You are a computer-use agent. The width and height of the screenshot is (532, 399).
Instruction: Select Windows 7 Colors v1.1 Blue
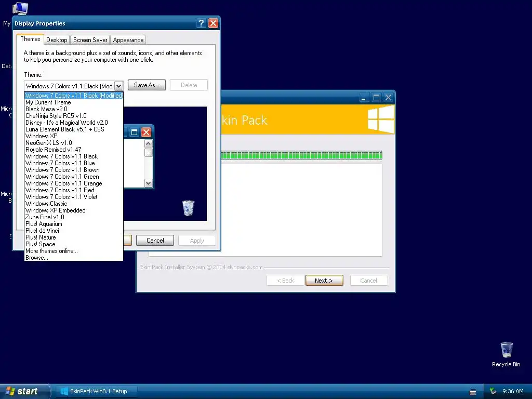pyautogui.click(x=74, y=163)
